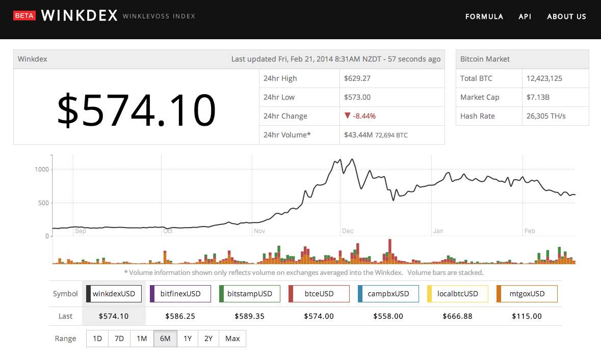Click the bitstampUSD last price $589.35
Screen dimensions: 601x364
pos(249,316)
